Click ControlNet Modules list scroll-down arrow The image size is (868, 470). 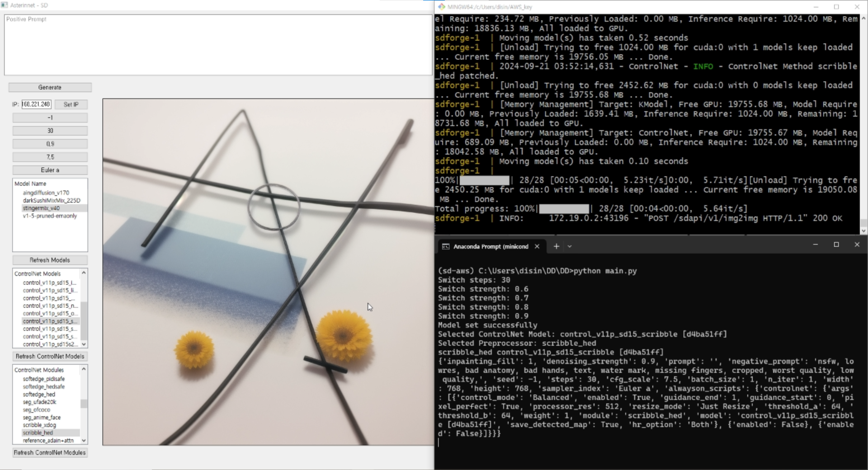pos(84,440)
